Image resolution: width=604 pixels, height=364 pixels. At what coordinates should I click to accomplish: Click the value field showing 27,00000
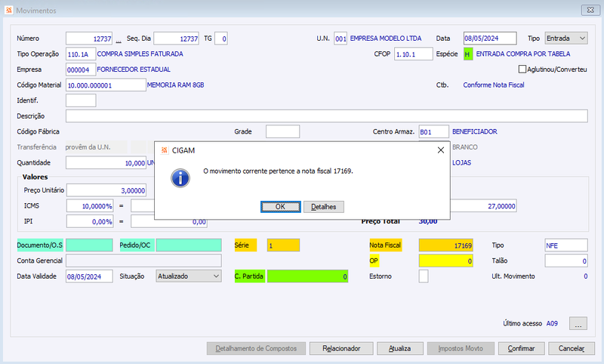coord(483,206)
